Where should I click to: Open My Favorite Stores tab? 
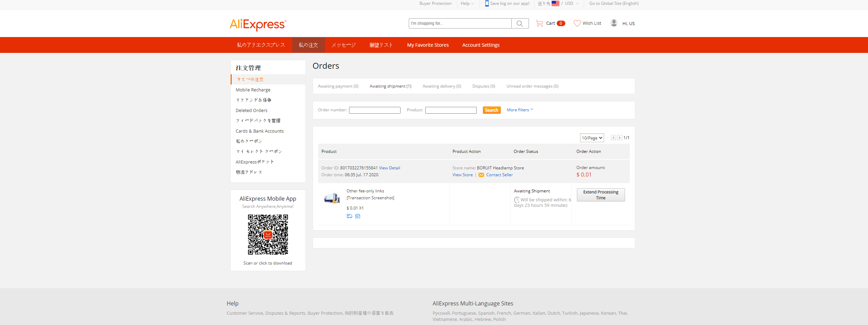428,45
